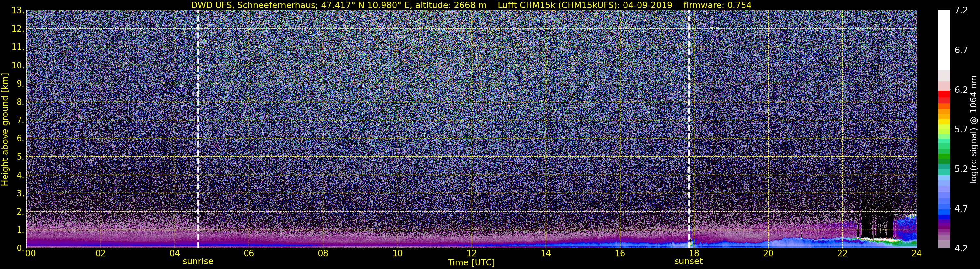Click the '6.' height tick label
The width and height of the screenshot is (980, 269).
tap(20, 138)
